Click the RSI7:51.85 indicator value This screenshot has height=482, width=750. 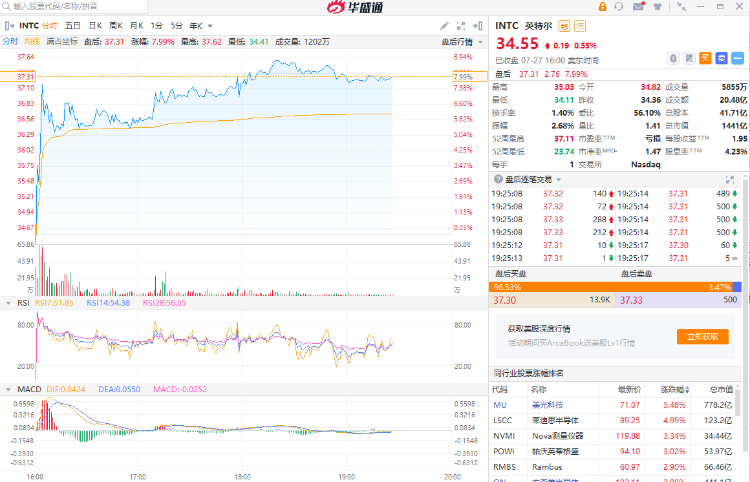[54, 303]
